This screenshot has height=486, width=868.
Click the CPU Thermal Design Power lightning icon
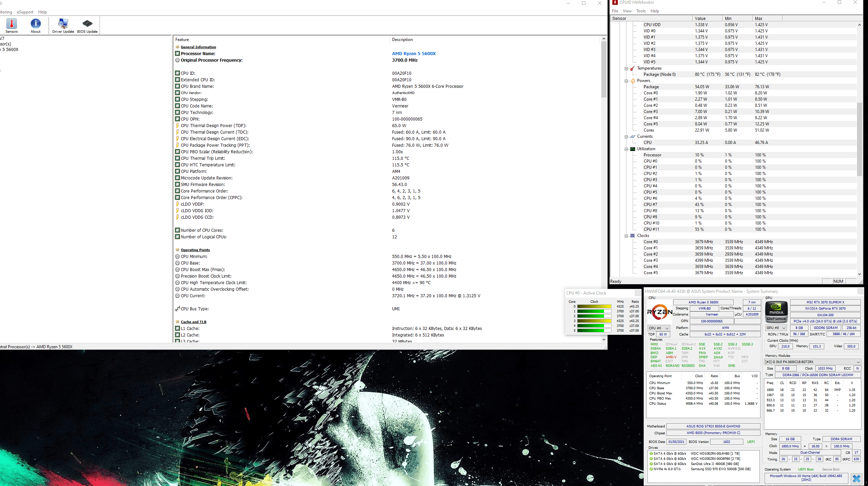point(177,126)
